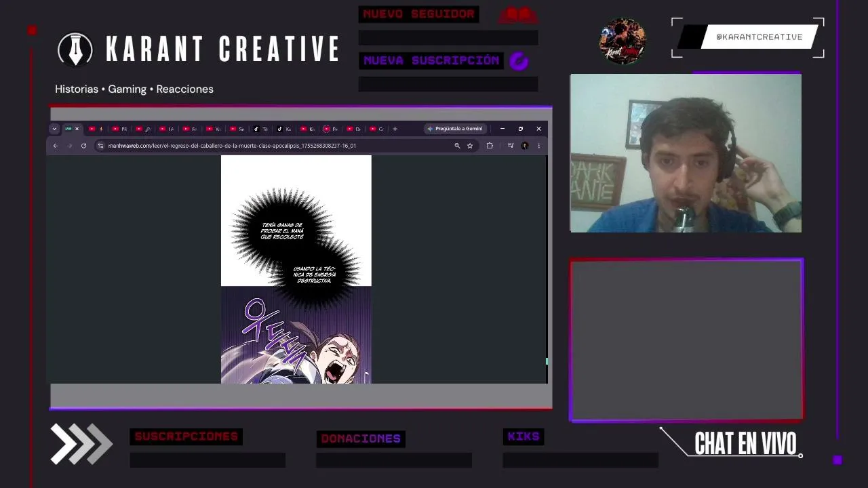Image resolution: width=868 pixels, height=488 pixels.
Task: Click the screaming character manhwa panel
Action: click(296, 335)
